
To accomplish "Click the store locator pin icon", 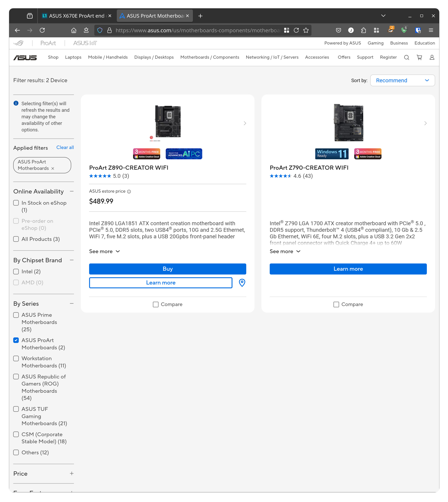I will (x=242, y=283).
